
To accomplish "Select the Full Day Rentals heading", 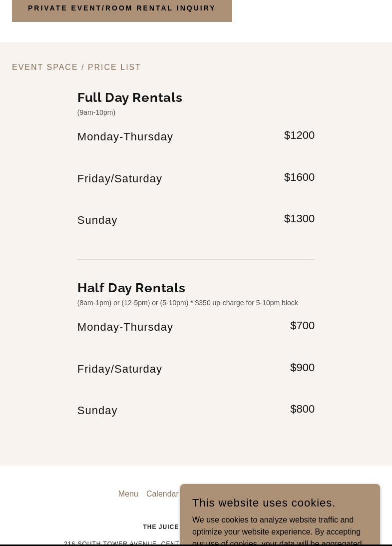I will tap(130, 97).
